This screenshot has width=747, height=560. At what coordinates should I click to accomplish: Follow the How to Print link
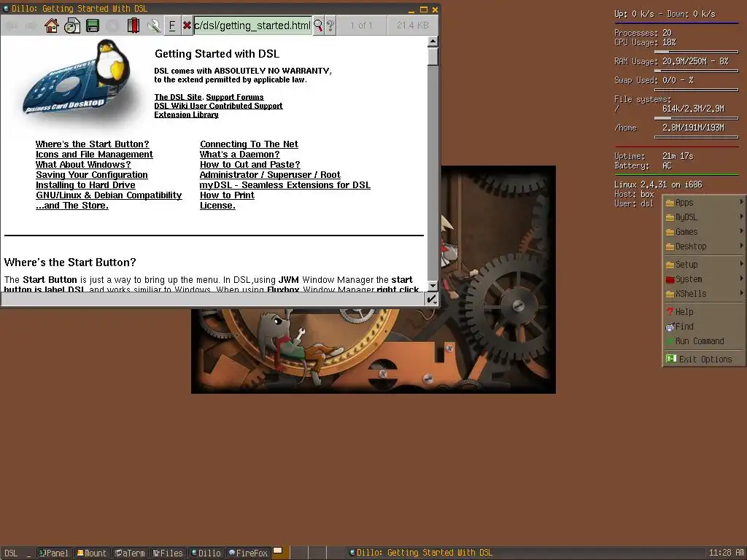pos(228,195)
